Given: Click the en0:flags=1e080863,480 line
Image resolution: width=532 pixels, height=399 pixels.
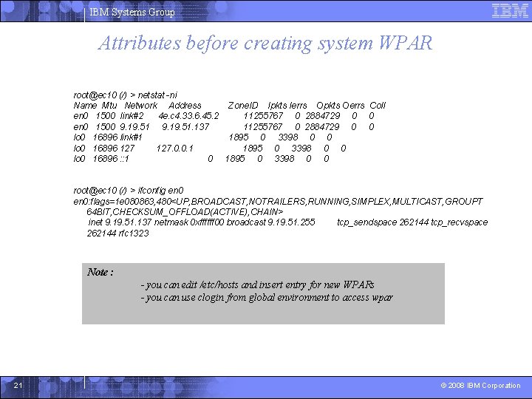Looking at the screenshot, I should pyautogui.click(x=278, y=202).
